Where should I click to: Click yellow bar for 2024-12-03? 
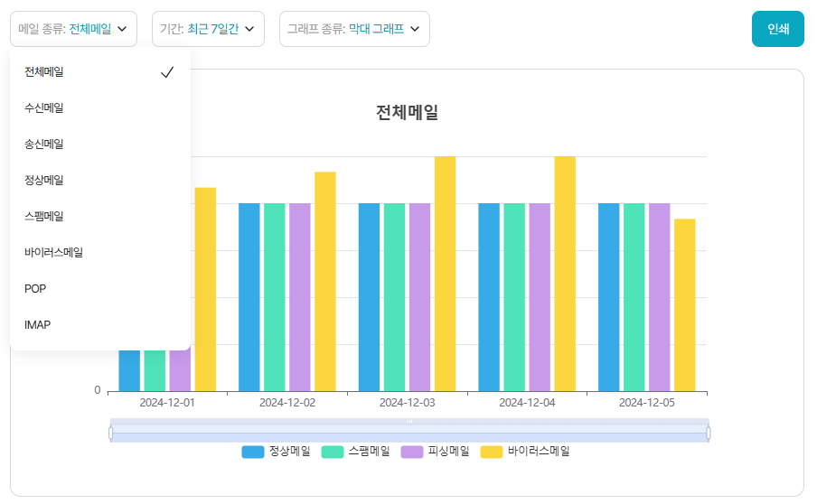click(x=445, y=274)
